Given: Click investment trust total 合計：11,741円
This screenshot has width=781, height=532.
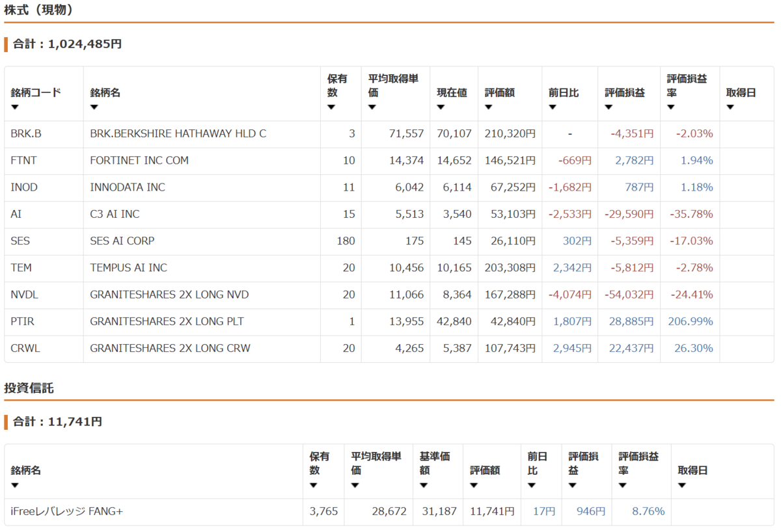Looking at the screenshot, I should [x=57, y=421].
